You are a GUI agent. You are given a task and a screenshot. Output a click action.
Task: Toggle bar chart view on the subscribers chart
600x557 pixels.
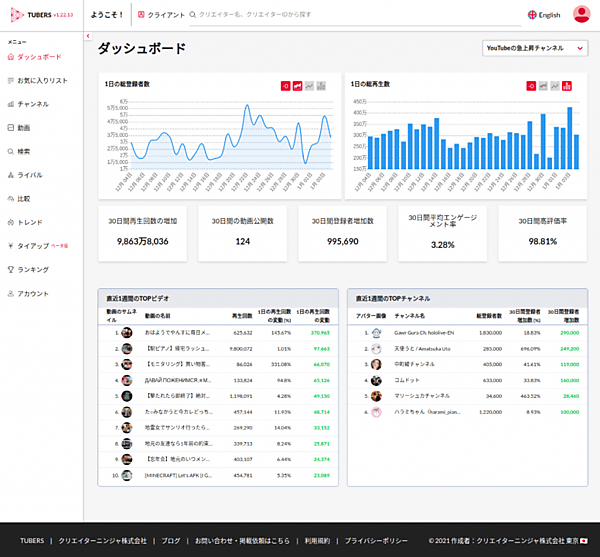coord(321,86)
